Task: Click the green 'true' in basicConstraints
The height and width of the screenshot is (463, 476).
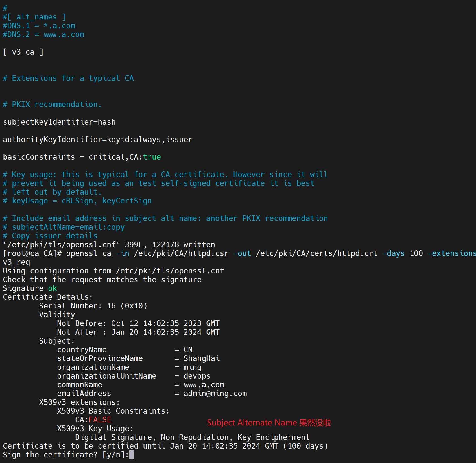Action: [152, 157]
